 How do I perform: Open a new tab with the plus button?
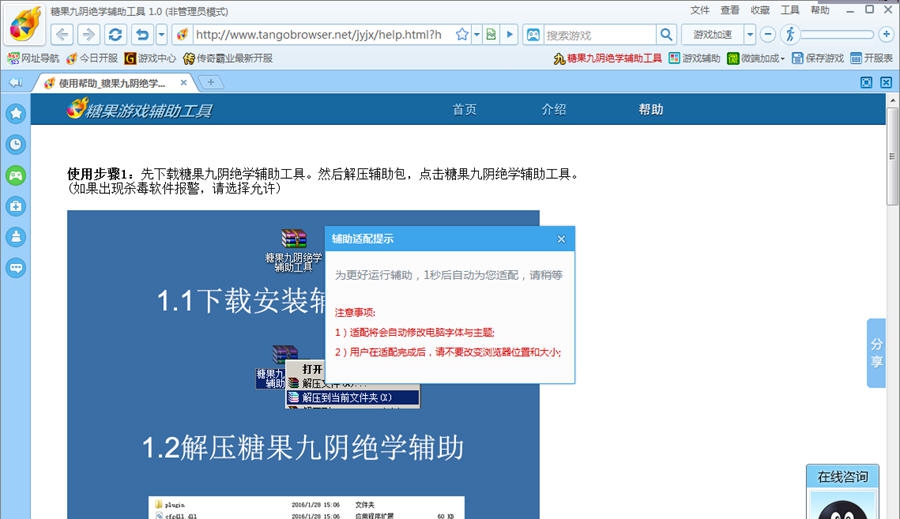coord(211,83)
